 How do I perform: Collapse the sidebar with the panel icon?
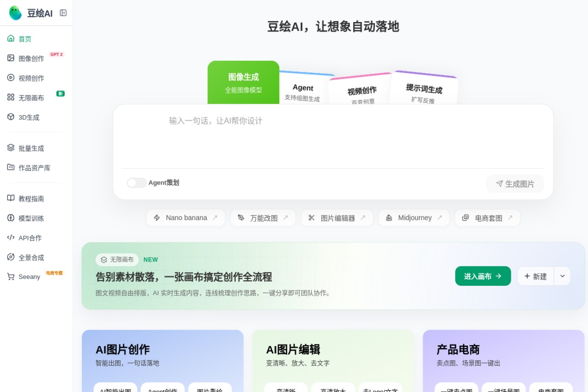coord(63,13)
